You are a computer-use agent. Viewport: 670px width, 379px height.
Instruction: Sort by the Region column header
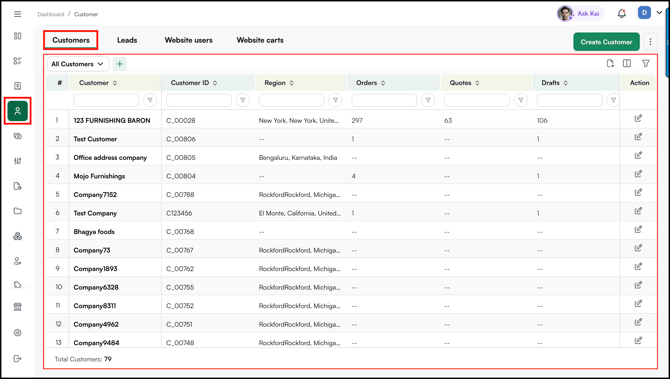pos(279,83)
